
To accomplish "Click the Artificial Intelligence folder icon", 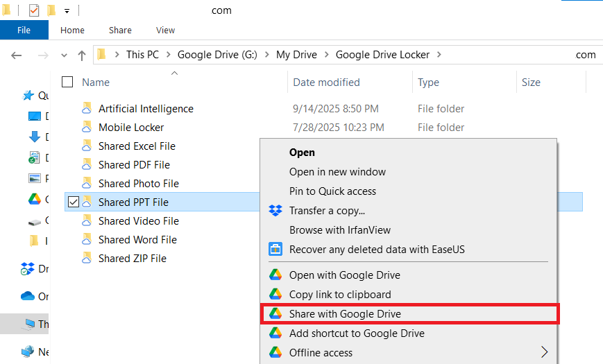I will tap(87, 109).
